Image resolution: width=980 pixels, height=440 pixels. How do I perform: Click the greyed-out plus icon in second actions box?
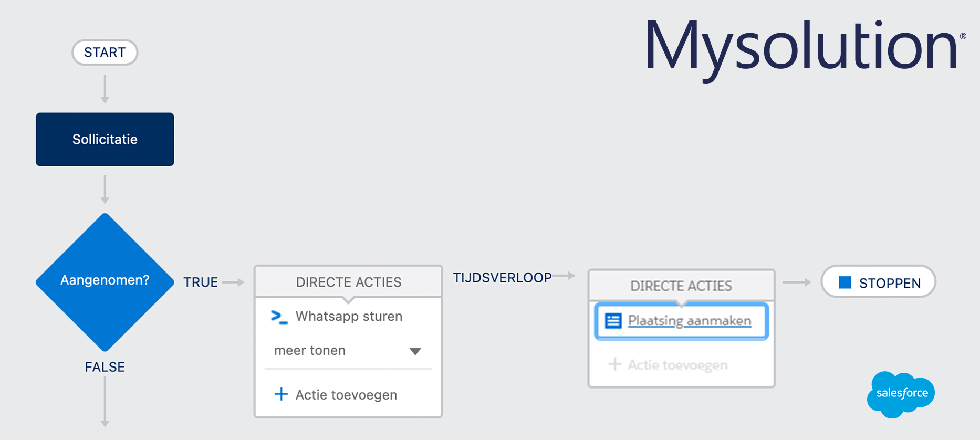(x=614, y=364)
